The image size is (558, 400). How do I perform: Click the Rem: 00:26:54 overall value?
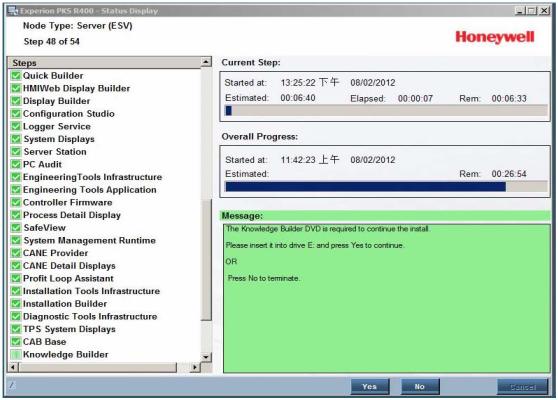[x=509, y=174]
